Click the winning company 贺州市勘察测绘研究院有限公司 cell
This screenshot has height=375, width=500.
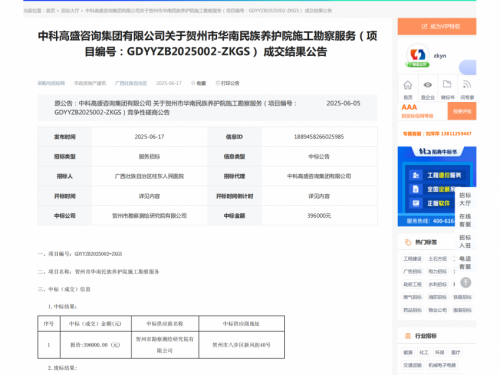tap(149, 216)
